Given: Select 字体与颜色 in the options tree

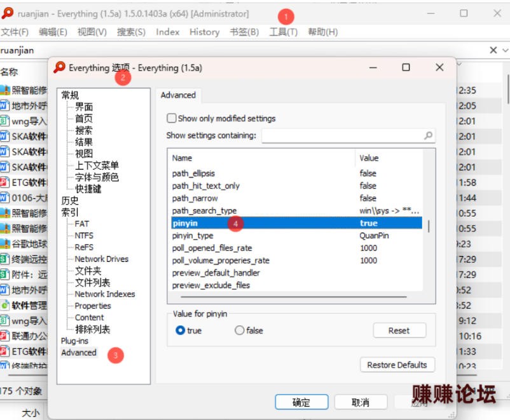Looking at the screenshot, I should click(x=97, y=177).
